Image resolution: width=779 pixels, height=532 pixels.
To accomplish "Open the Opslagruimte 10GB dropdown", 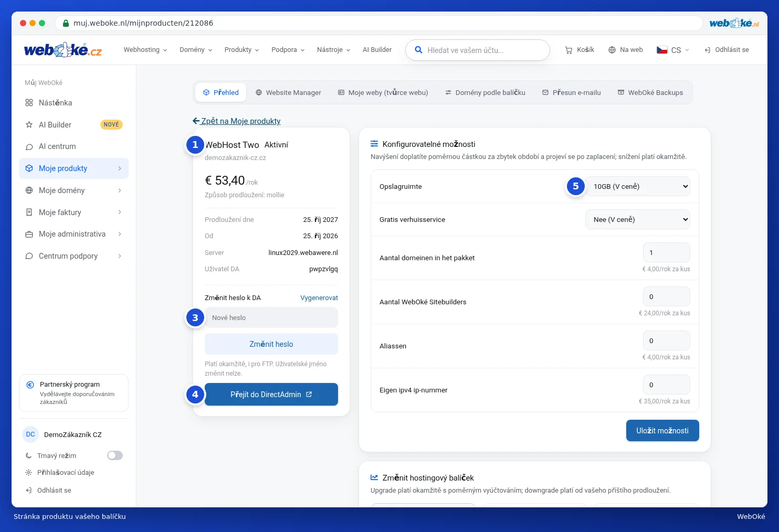I will click(x=638, y=186).
